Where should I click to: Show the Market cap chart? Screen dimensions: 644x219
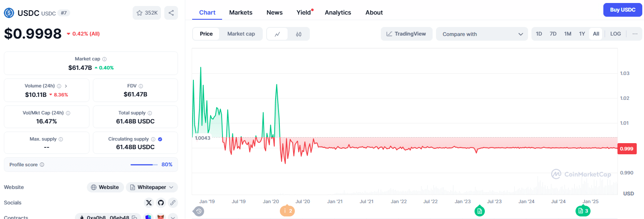pos(241,34)
